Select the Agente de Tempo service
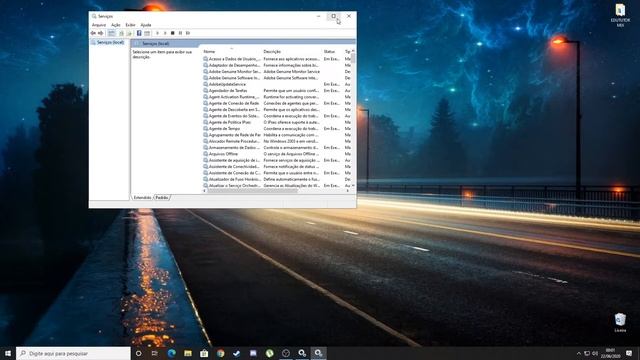 [x=277, y=129]
